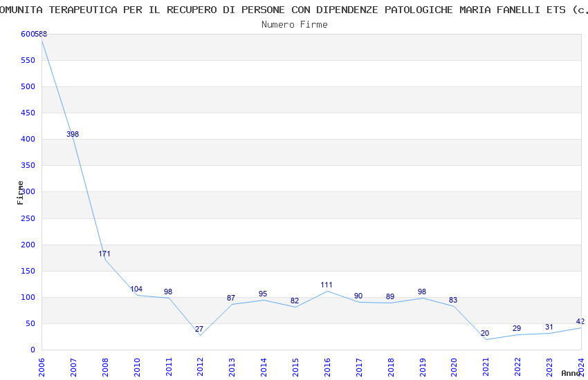588x380 pixels.
Task: Select the 171 value label for 2008
Action: tap(104, 254)
